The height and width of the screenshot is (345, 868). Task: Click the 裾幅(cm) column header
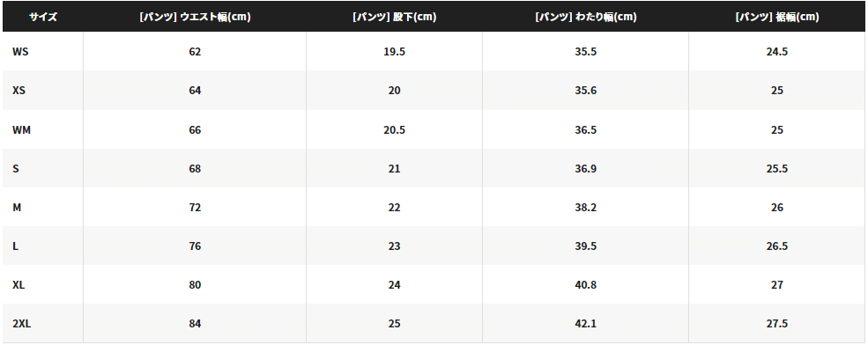tap(777, 17)
